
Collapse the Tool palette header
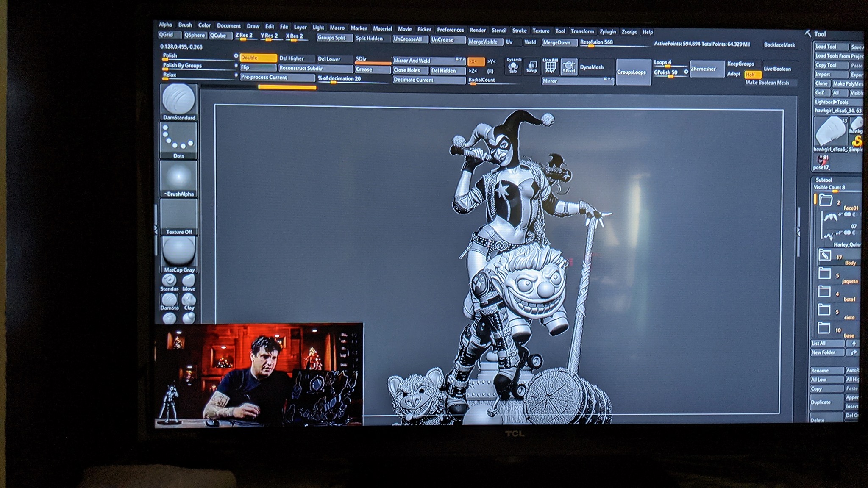(x=819, y=34)
